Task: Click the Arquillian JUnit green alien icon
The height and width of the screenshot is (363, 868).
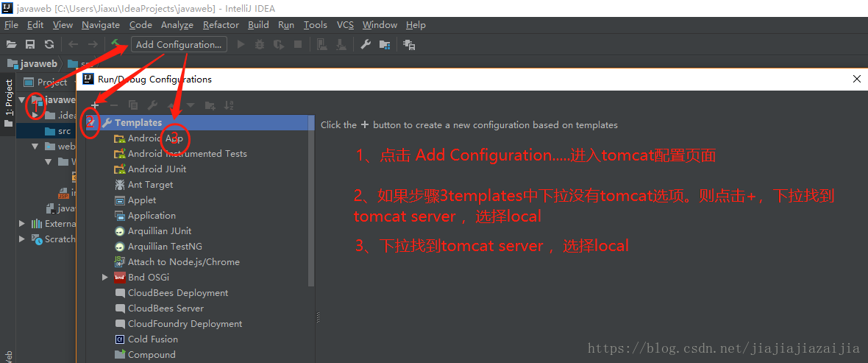Action: tap(120, 231)
